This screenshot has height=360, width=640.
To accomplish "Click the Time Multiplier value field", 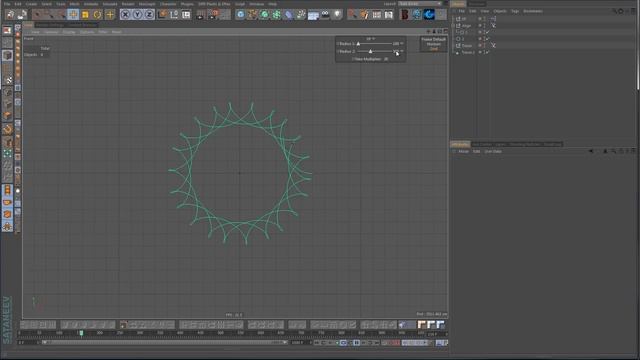I will (x=386, y=59).
